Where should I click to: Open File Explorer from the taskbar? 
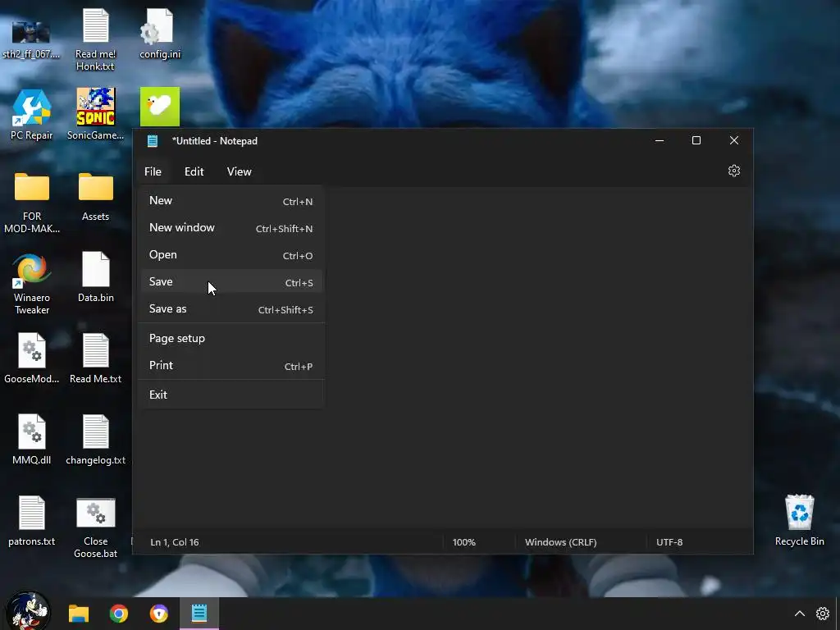(79, 614)
